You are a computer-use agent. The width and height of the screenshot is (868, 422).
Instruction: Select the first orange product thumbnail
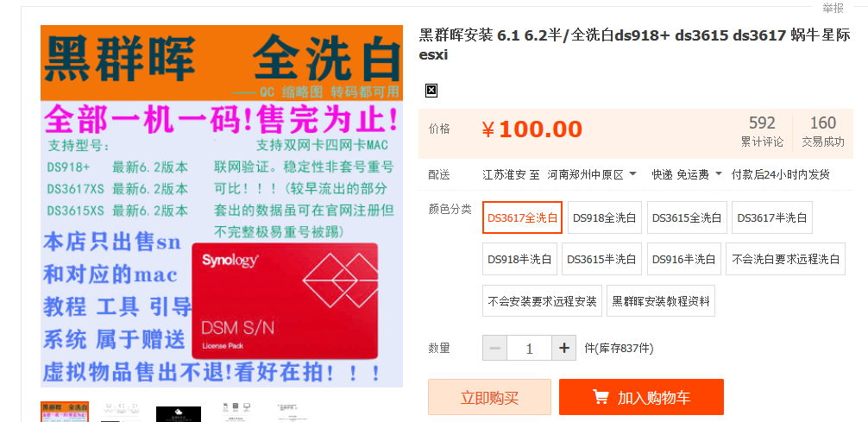(64, 412)
